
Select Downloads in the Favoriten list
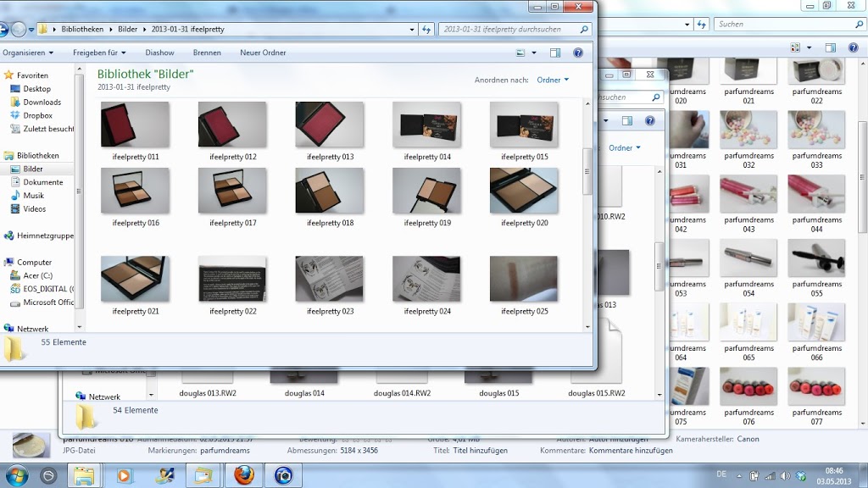42,102
